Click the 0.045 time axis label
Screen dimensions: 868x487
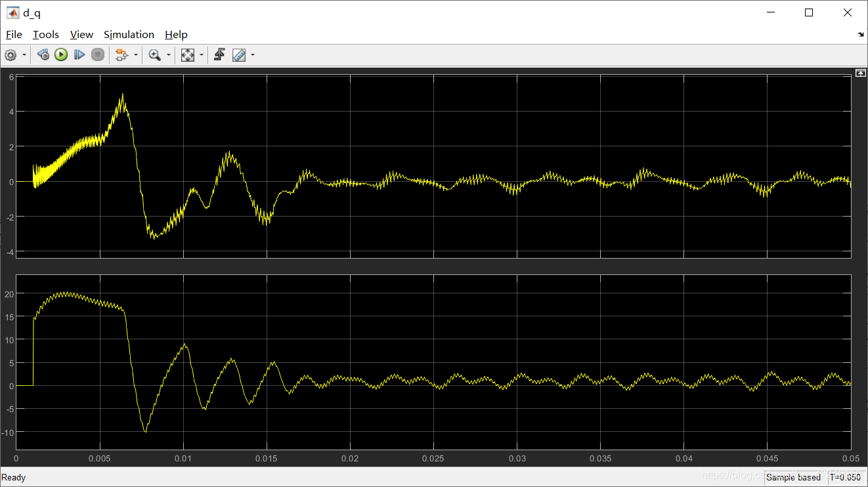(x=768, y=458)
